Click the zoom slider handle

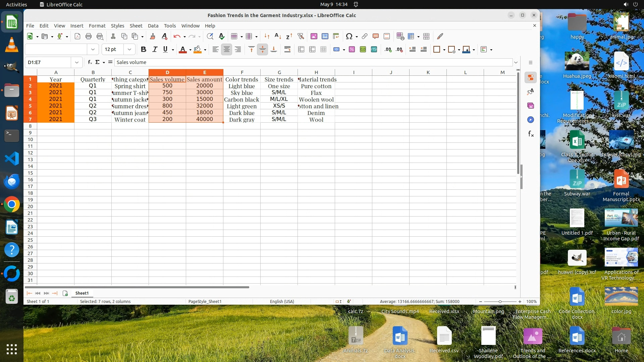(500, 302)
